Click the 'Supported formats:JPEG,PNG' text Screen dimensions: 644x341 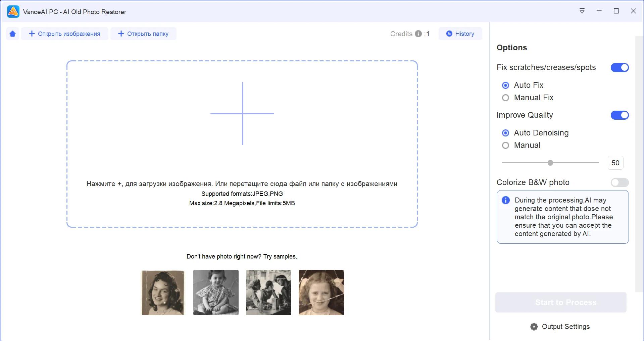pyautogui.click(x=242, y=194)
